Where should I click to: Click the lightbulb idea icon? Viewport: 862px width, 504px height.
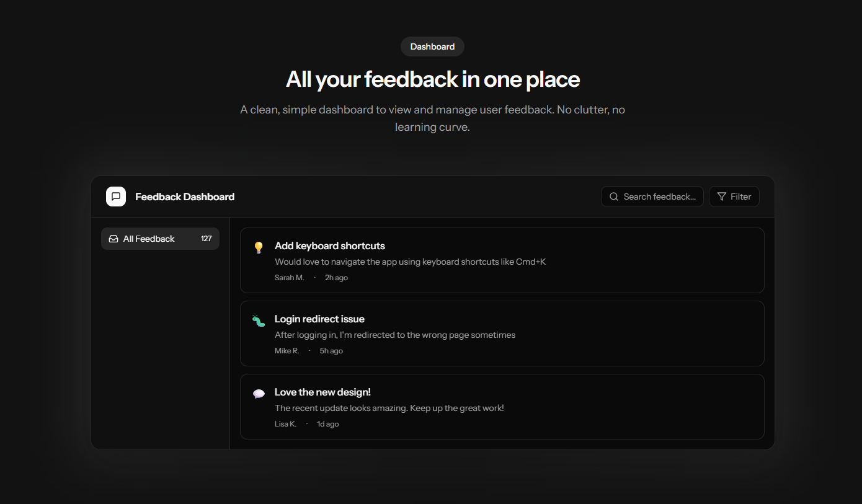click(x=259, y=248)
